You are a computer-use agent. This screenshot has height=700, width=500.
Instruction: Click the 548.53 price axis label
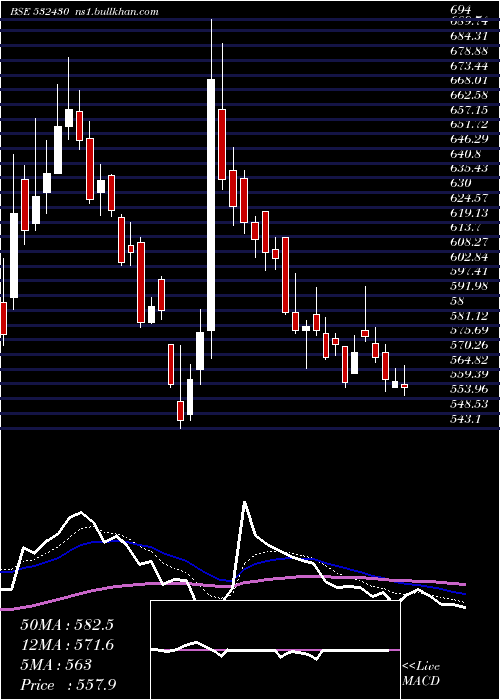pos(469,404)
